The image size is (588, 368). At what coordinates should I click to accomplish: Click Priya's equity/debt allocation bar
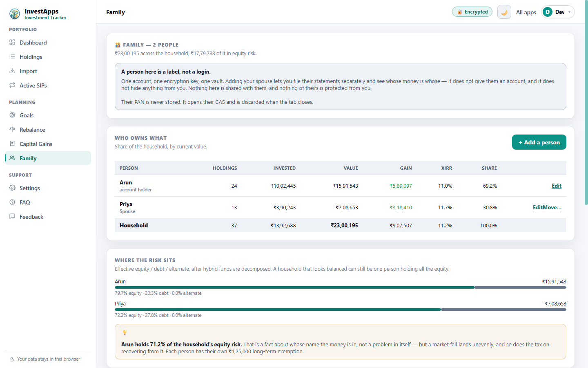coord(341,310)
